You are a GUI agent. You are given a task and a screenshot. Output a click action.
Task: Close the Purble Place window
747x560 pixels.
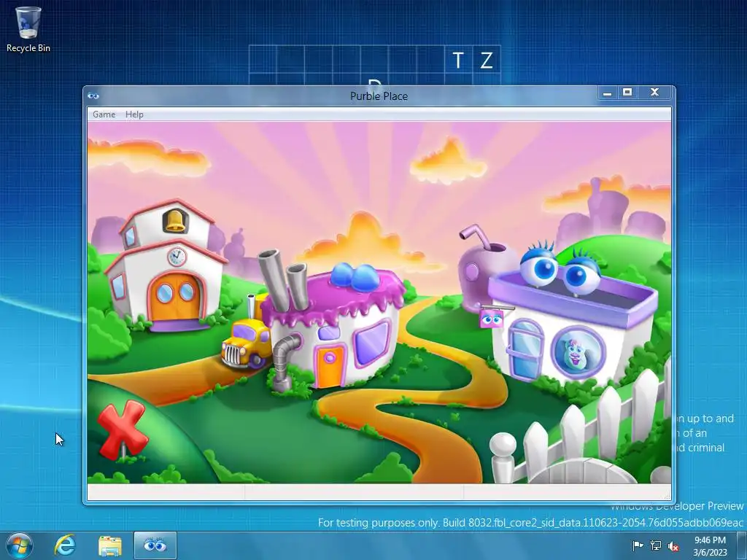coord(656,93)
